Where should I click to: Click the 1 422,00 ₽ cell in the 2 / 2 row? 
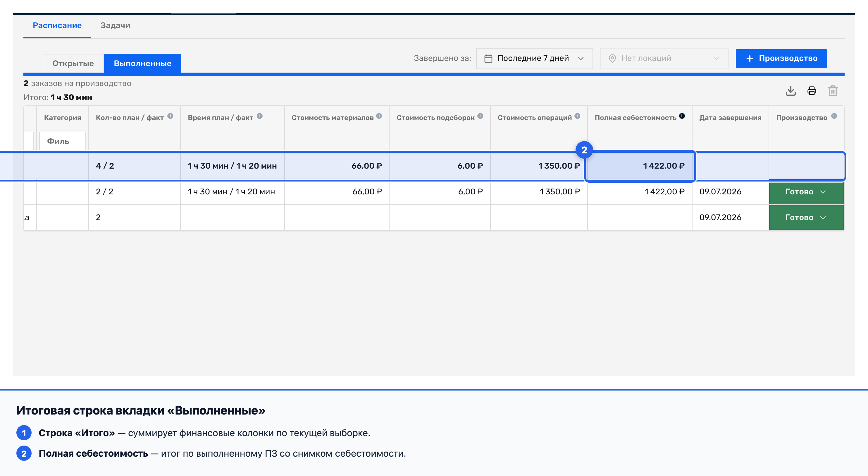[640, 192]
